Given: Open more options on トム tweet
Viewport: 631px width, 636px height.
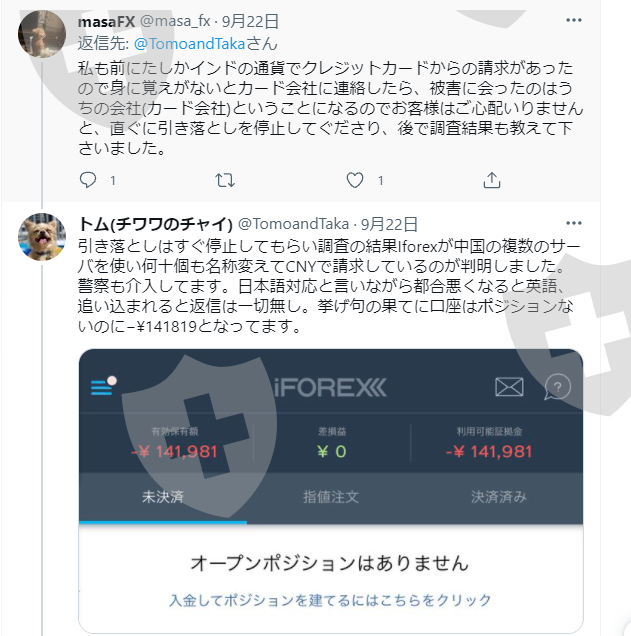Looking at the screenshot, I should [x=574, y=223].
